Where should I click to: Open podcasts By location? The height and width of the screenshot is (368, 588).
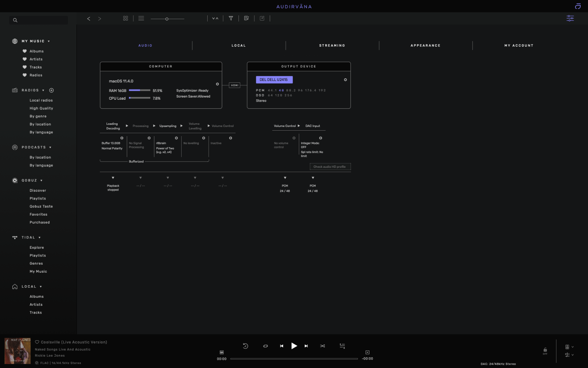pos(40,158)
